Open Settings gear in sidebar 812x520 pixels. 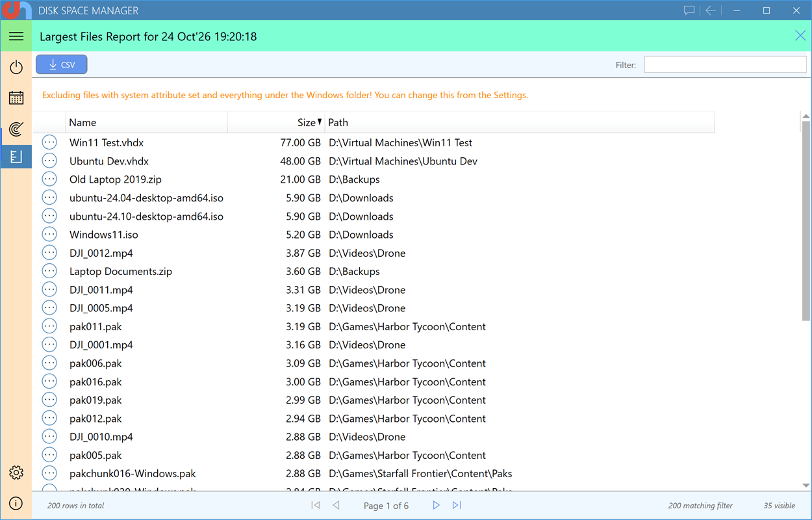point(16,473)
